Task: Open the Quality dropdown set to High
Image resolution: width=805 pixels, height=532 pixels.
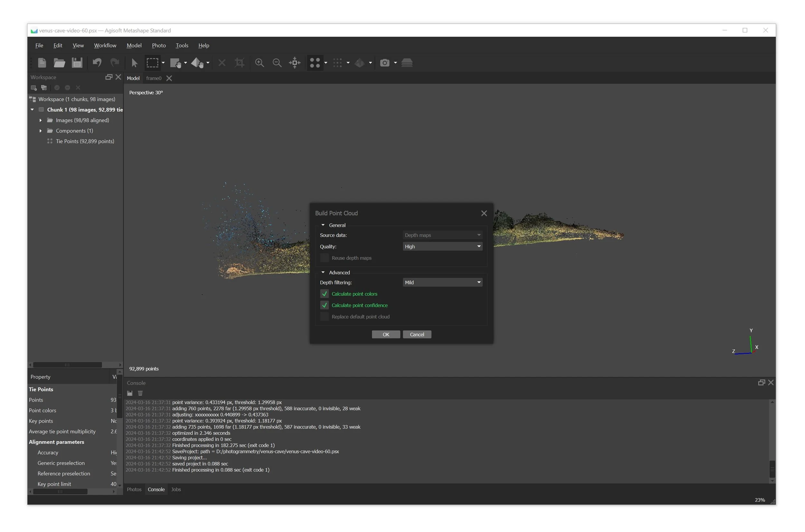Action: pyautogui.click(x=442, y=246)
